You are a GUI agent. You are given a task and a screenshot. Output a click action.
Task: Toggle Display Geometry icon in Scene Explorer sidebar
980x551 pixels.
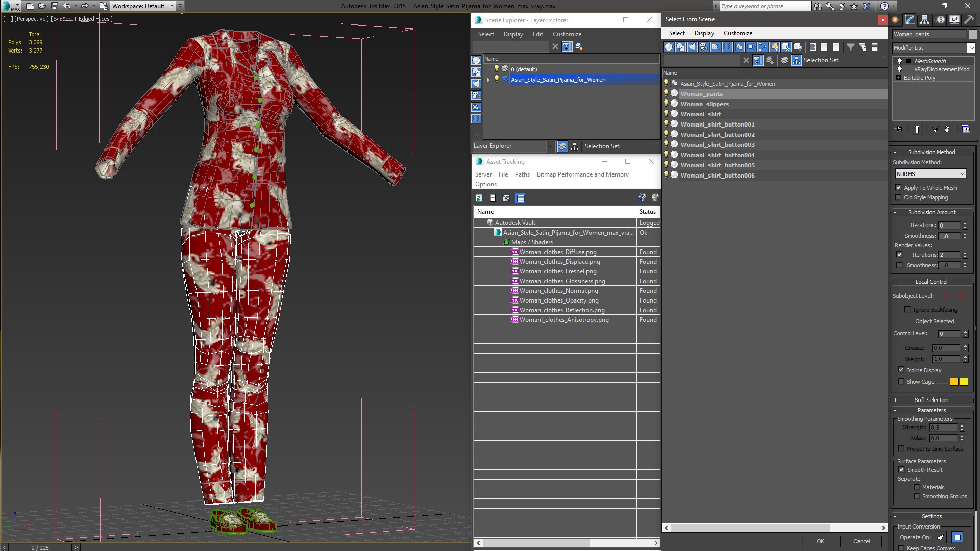click(476, 60)
